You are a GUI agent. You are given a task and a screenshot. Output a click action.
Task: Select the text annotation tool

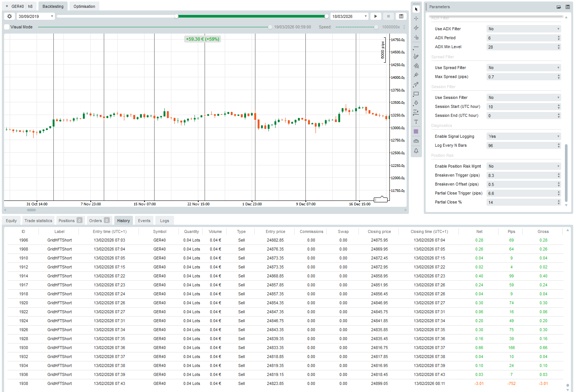coord(416,122)
